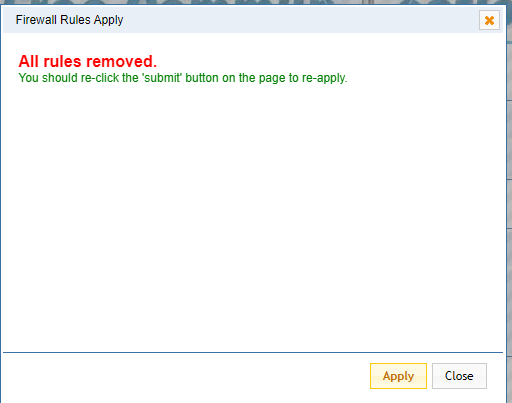512x403 pixels.
Task: Click the yellow-highlighted Apply button
Action: 398,376
